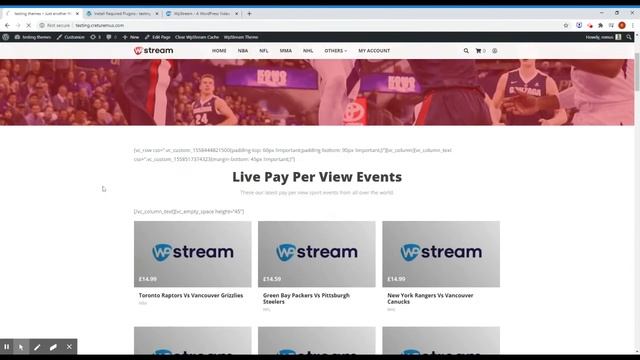Close the recording annotation toolbar

(x=69, y=347)
